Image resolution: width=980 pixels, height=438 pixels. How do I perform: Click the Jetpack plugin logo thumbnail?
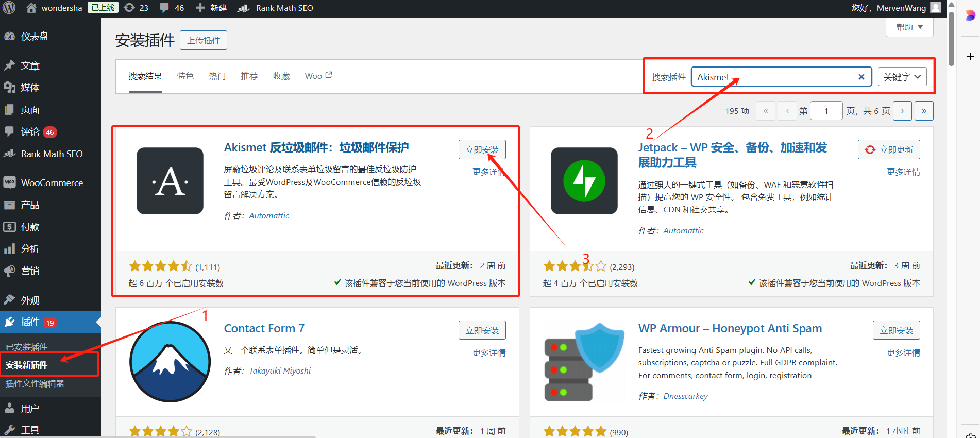click(584, 181)
